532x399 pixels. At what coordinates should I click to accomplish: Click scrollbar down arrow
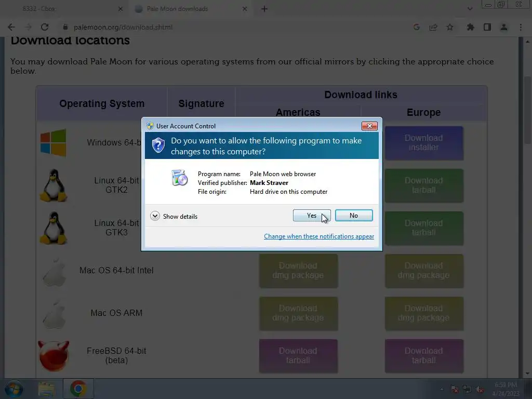click(528, 374)
